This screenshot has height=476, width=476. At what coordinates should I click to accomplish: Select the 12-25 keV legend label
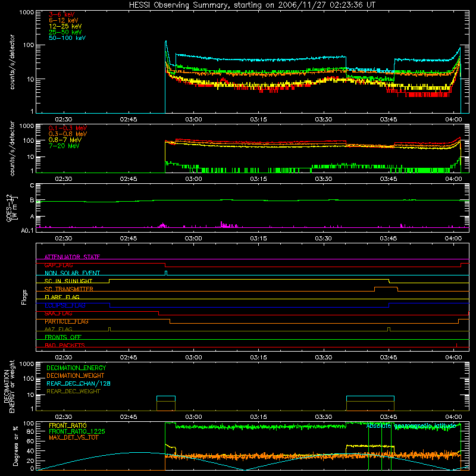65,26
